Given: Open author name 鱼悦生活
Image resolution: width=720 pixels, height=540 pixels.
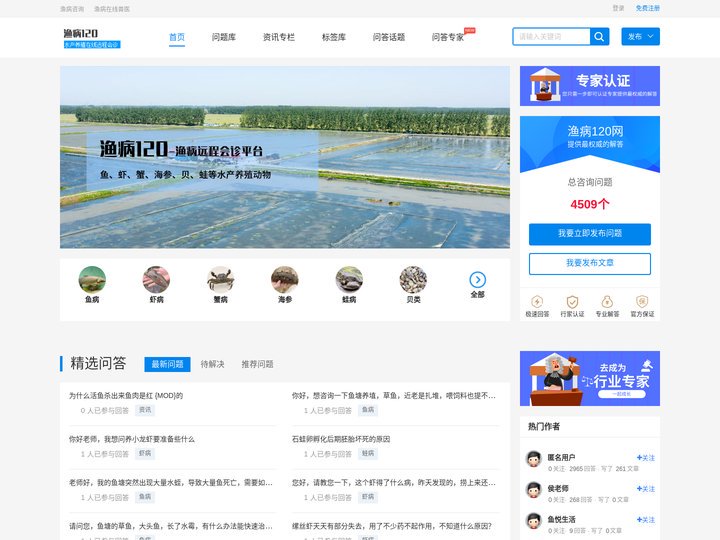Looking at the screenshot, I should tap(561, 519).
